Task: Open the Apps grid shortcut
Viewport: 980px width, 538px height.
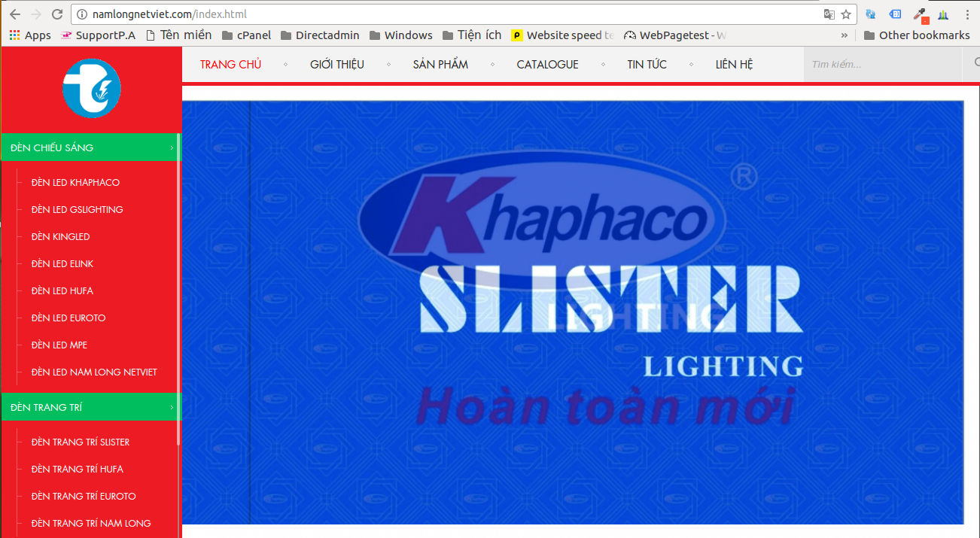Action: (30, 35)
